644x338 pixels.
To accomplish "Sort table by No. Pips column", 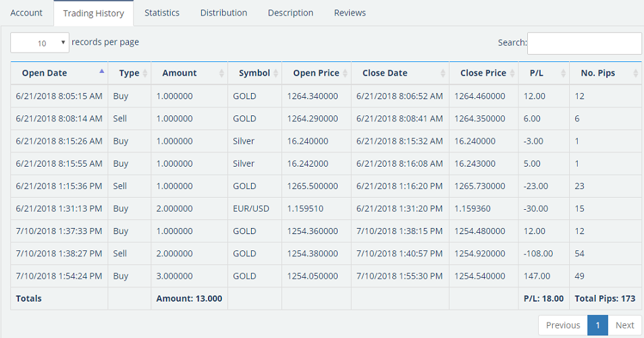I will pyautogui.click(x=606, y=73).
